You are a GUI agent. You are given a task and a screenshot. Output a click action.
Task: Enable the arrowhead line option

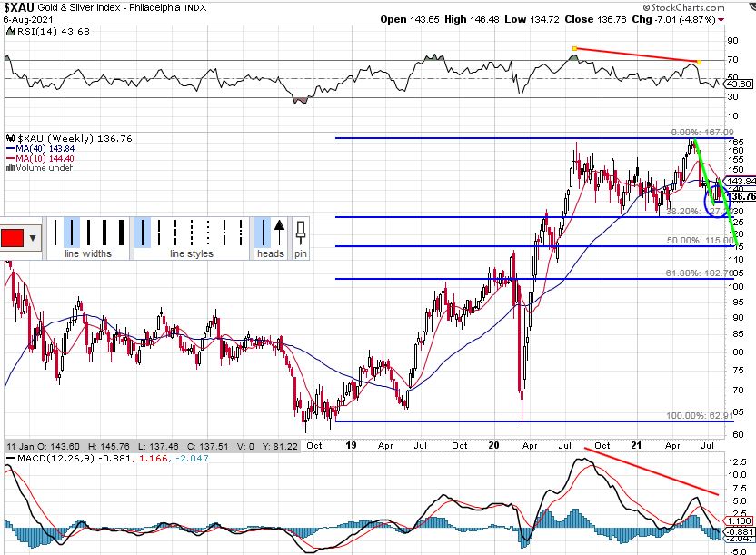[x=279, y=233]
